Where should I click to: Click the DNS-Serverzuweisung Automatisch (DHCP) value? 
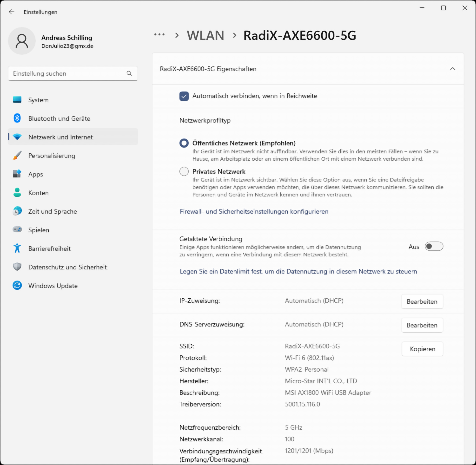click(x=314, y=324)
